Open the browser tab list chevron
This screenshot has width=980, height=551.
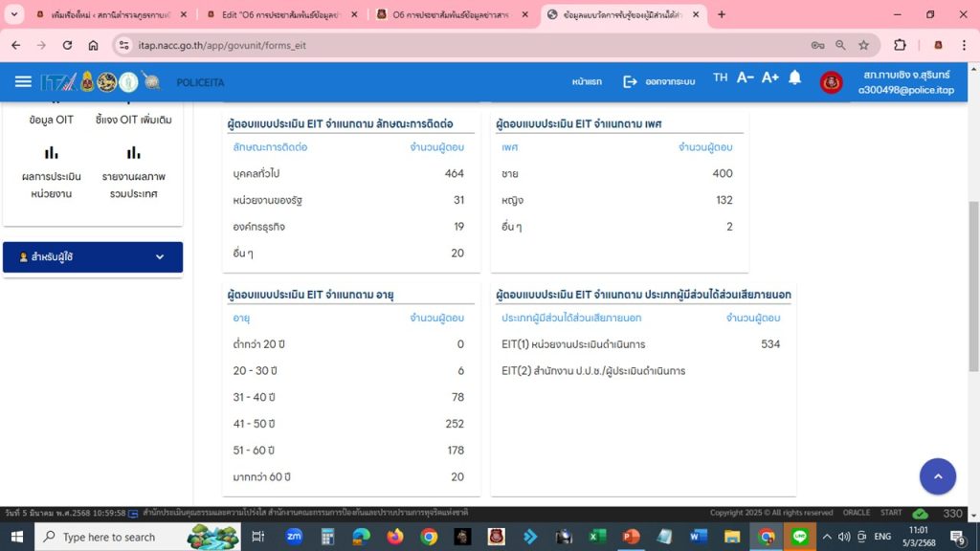(x=14, y=14)
